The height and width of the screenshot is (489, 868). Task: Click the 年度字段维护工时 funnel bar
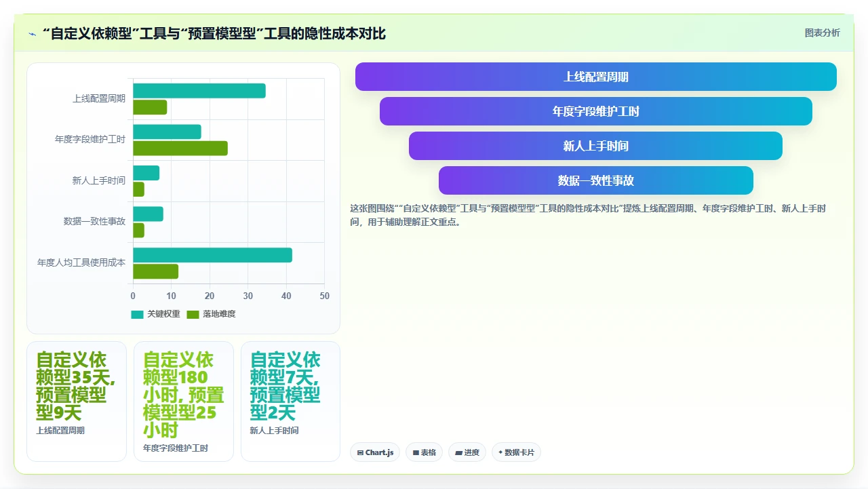[595, 111]
